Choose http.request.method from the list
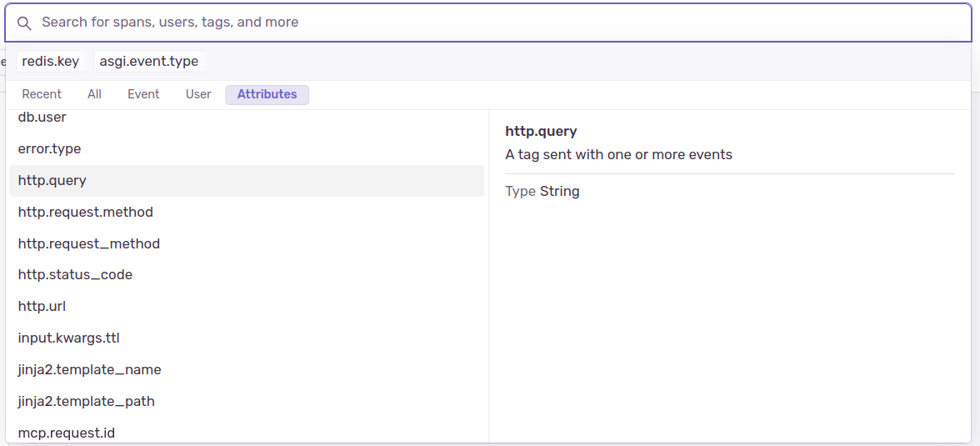 [85, 212]
